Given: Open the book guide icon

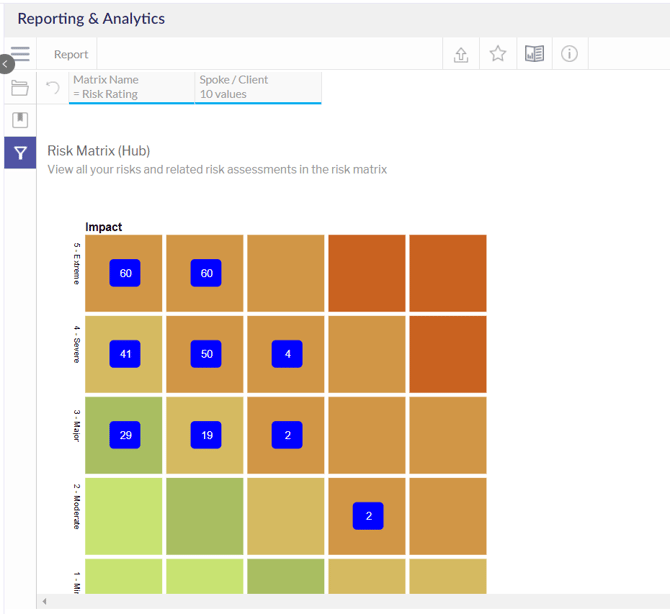Looking at the screenshot, I should [534, 55].
